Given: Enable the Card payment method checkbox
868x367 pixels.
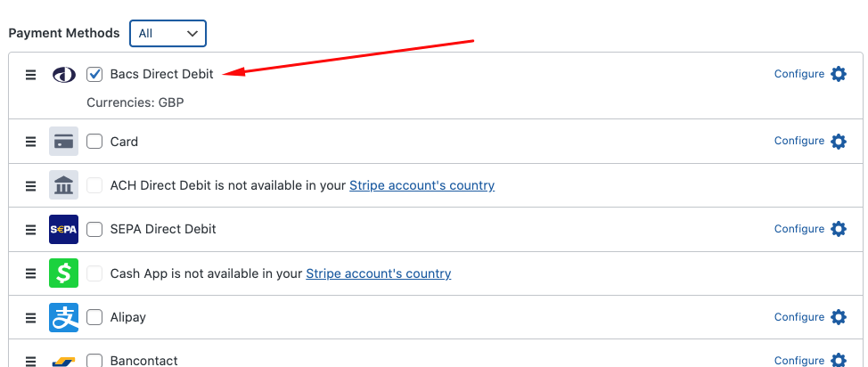Looking at the screenshot, I should [94, 142].
